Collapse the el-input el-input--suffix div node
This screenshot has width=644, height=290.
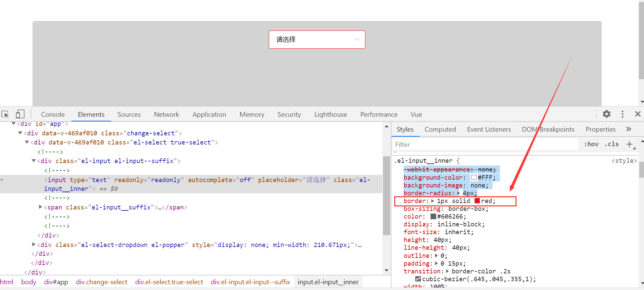coord(34,161)
